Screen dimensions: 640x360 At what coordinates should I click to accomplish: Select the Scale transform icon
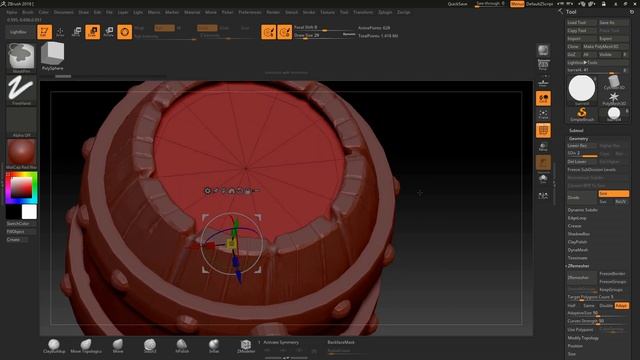pos(93,32)
